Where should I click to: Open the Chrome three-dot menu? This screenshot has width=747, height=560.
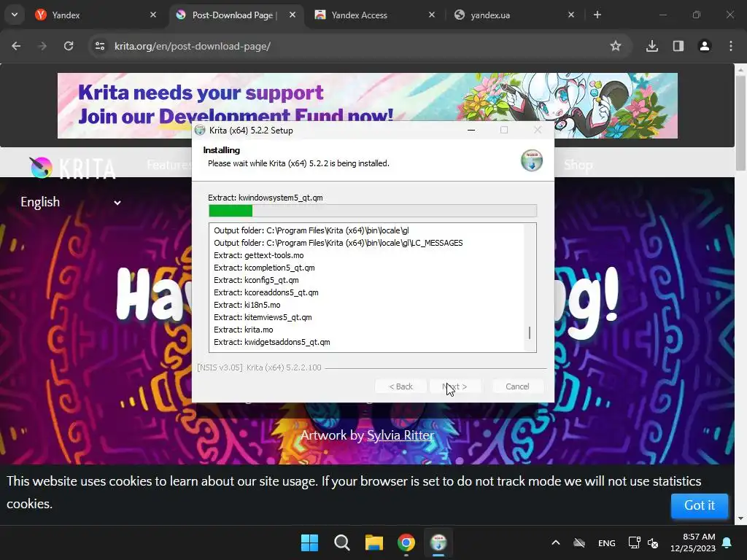click(731, 46)
